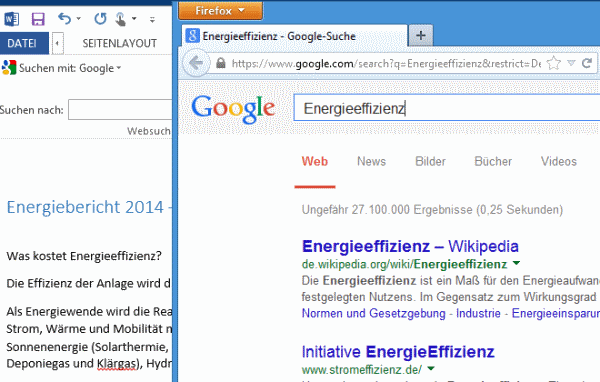Viewport: 600px width, 382px height.
Task: Expand the de.wikipedia.org result options arrow
Action: coord(516,263)
